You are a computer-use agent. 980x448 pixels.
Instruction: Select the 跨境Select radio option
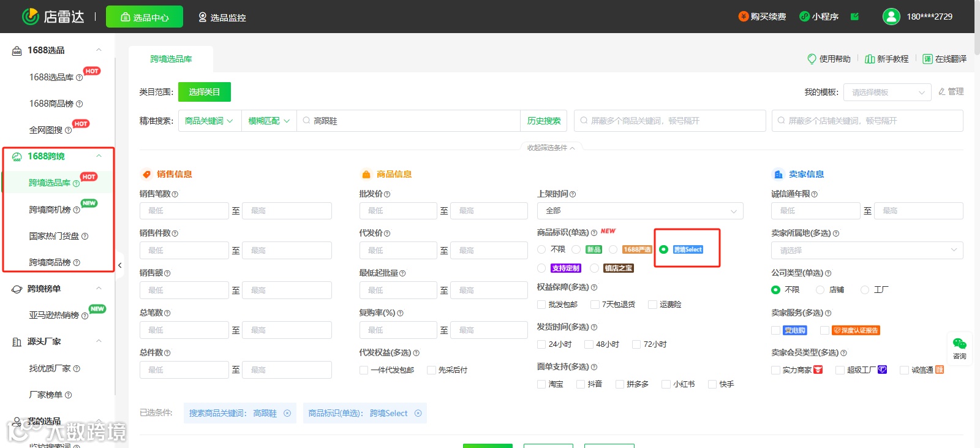[x=664, y=249]
